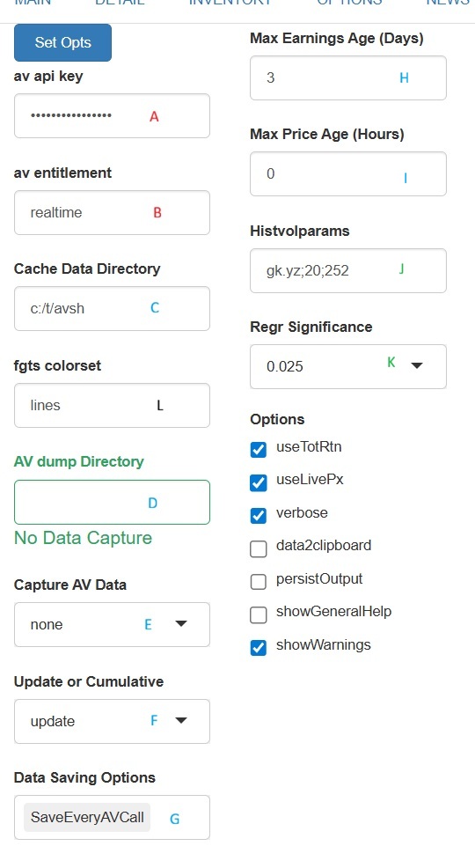Check the persistOutput option
Viewport: 475px width, 868px height.
click(259, 582)
